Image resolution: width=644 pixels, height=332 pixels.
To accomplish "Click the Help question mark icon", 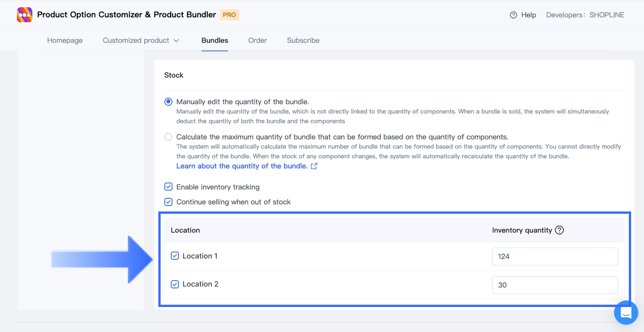I will pos(513,15).
